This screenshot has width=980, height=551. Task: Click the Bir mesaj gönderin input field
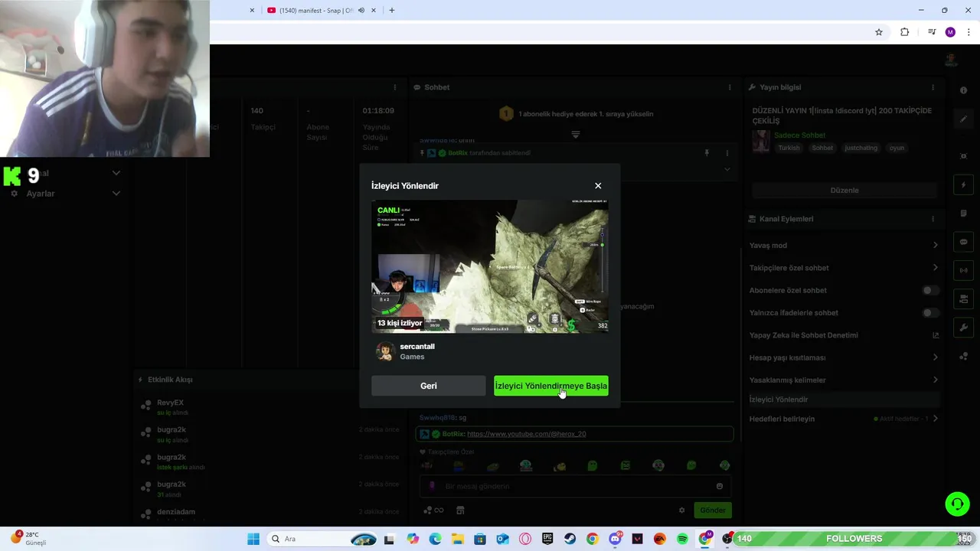coord(574,486)
